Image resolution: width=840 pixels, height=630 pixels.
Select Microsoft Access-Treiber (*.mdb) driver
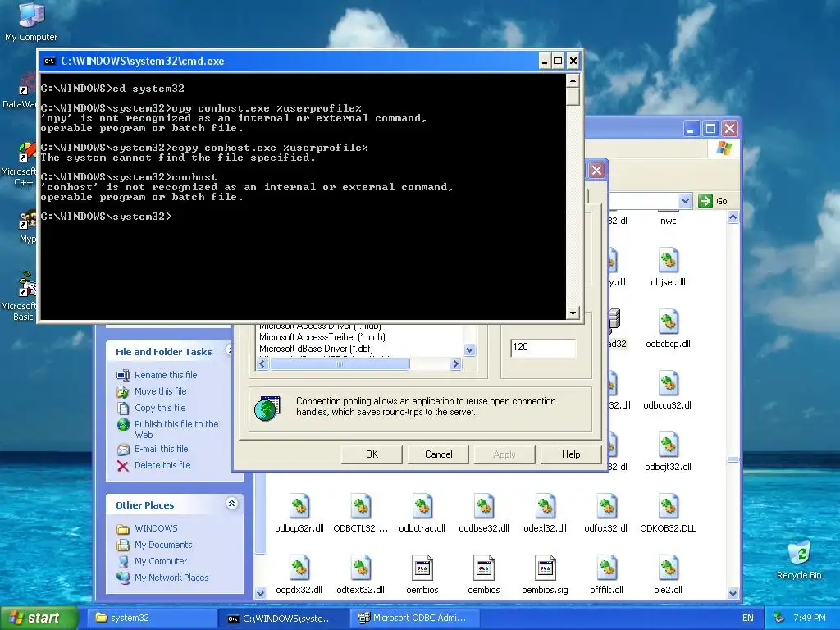(x=322, y=337)
